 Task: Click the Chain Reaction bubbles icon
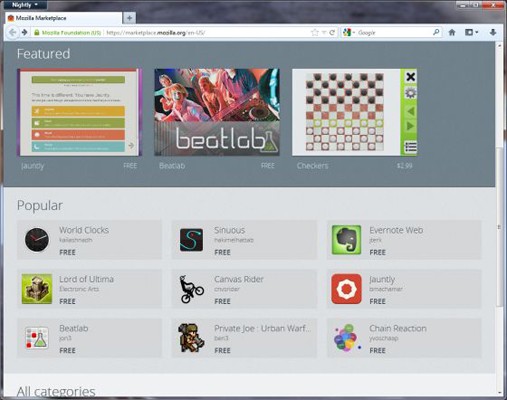pyautogui.click(x=347, y=338)
